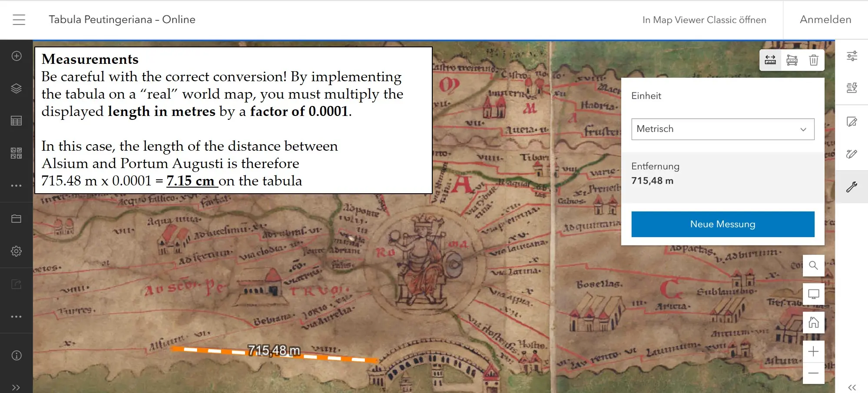The height and width of the screenshot is (393, 868).
Task: Click the Entfernung 715,48 m result value
Action: point(653,181)
